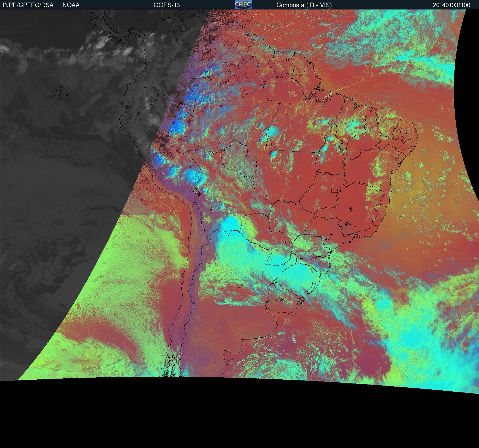The height and width of the screenshot is (448, 479).
Task: Click the small Federal District rectangle in Brazil
Action: (x=334, y=190)
